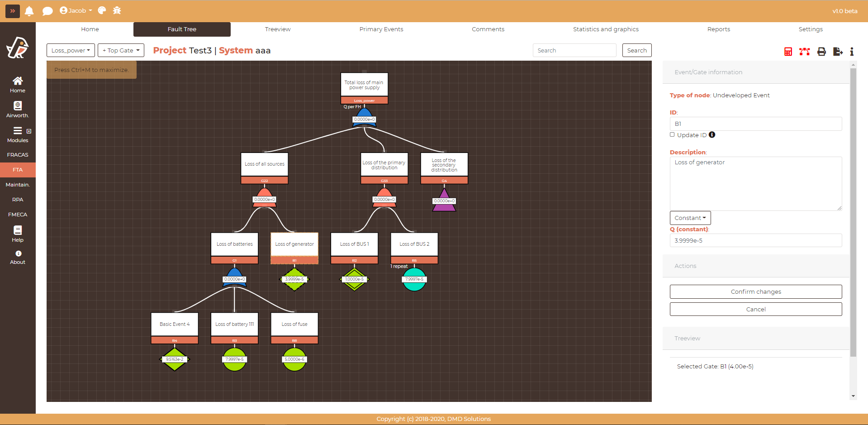The height and width of the screenshot is (425, 868).
Task: Open the theme palette icon
Action: pyautogui.click(x=102, y=10)
